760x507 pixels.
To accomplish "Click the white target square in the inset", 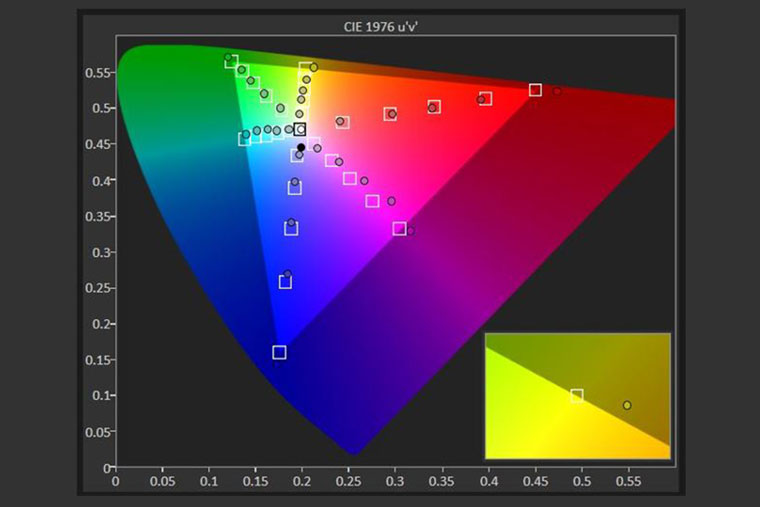I will coord(576,396).
